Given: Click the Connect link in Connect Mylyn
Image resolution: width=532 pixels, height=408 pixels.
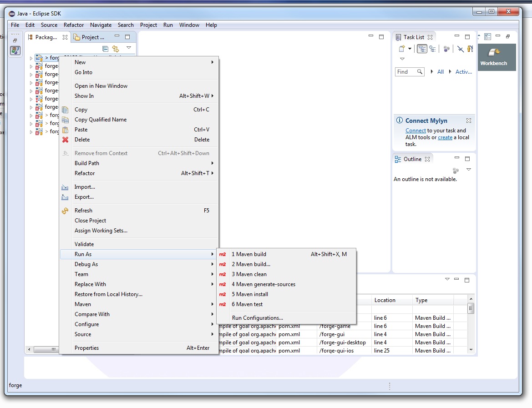Looking at the screenshot, I should coord(415,131).
